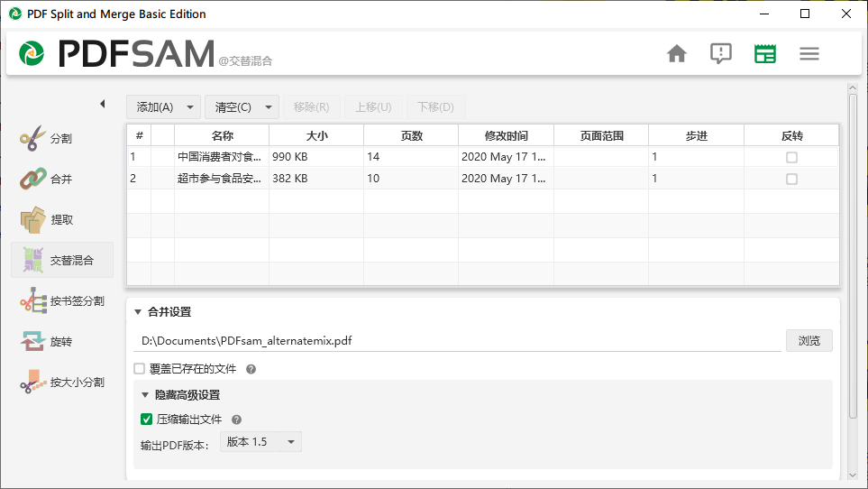Go to the home dashboard icon

pos(677,54)
